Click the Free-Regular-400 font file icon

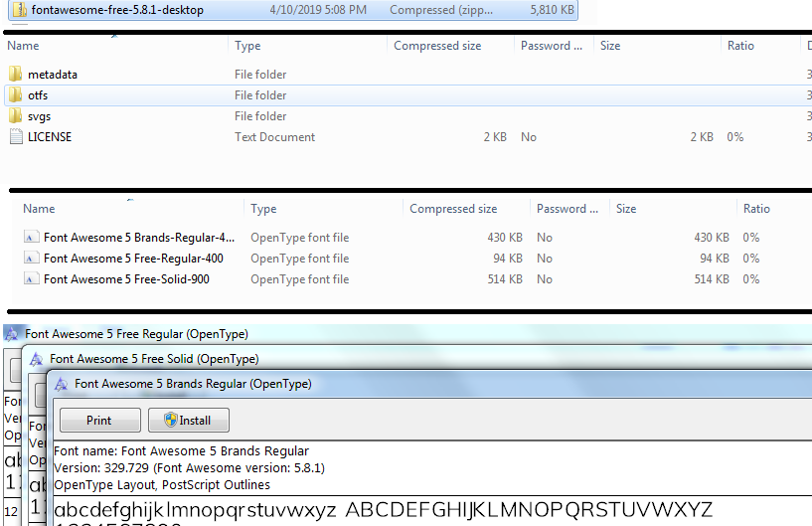(x=31, y=259)
